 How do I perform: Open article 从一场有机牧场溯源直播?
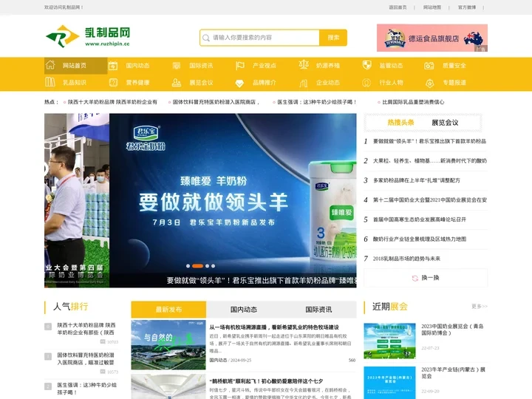(x=274, y=327)
